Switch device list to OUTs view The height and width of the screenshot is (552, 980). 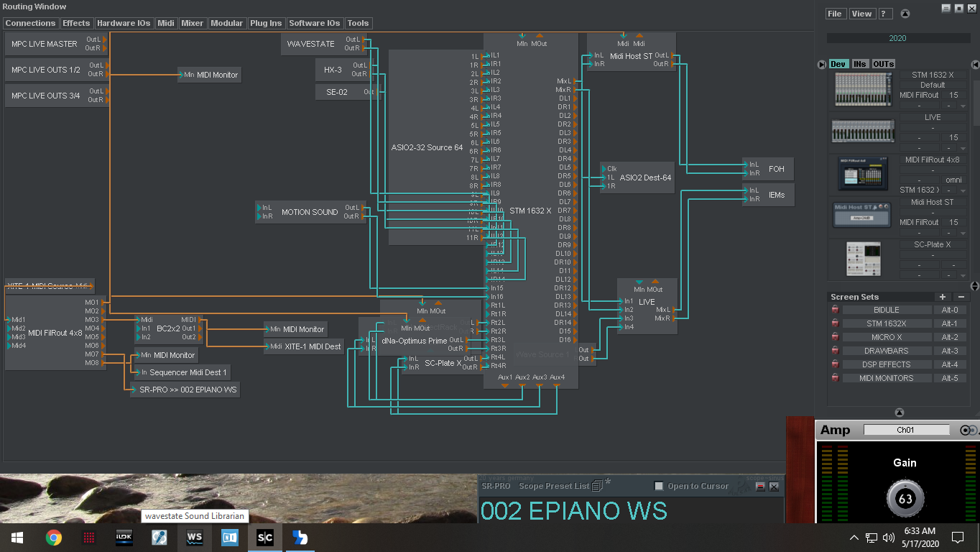[883, 64]
